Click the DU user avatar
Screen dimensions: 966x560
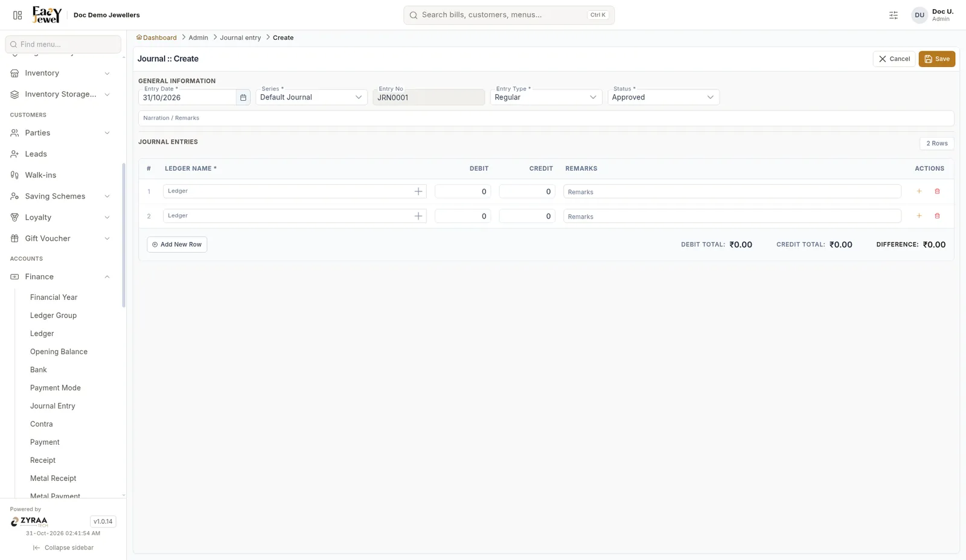click(919, 15)
